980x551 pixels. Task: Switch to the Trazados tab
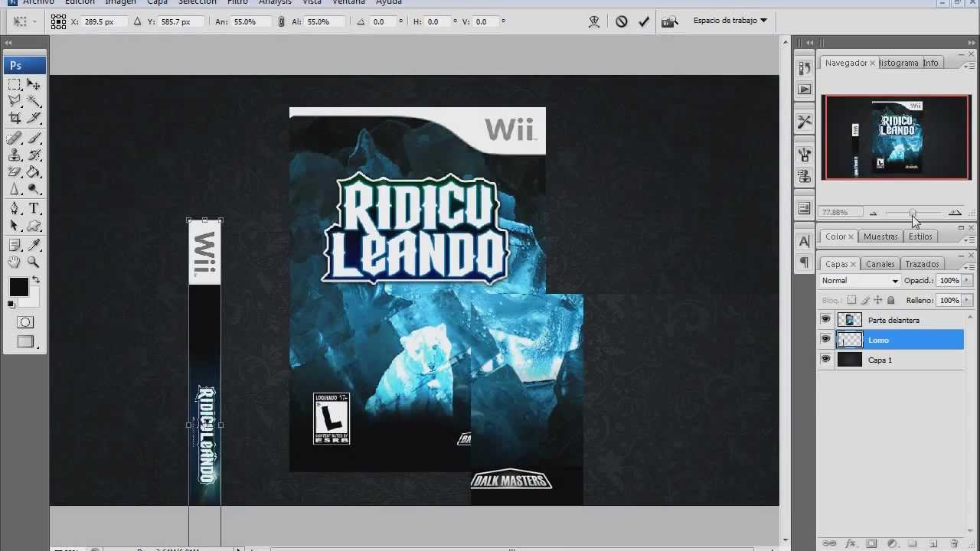click(x=922, y=264)
